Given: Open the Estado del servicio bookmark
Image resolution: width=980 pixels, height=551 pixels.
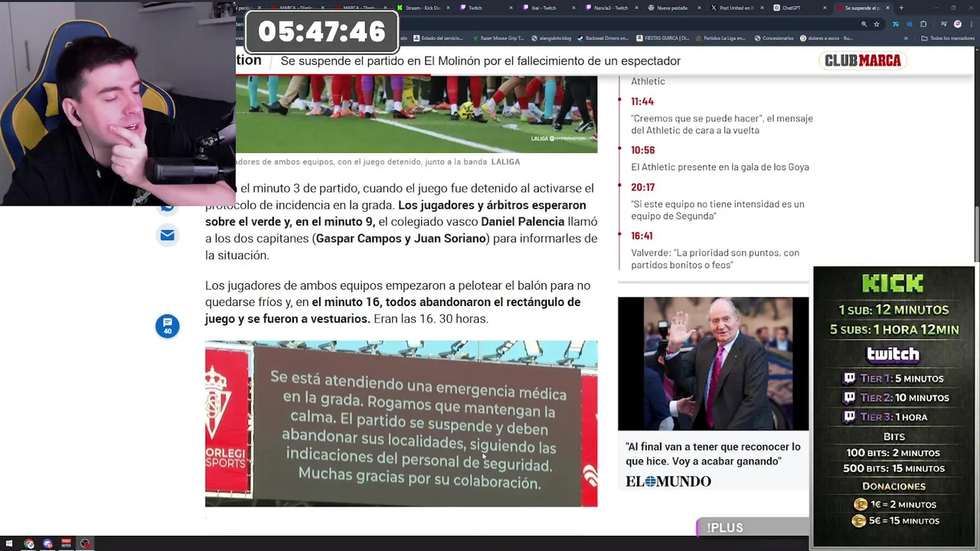Looking at the screenshot, I should pyautogui.click(x=438, y=38).
